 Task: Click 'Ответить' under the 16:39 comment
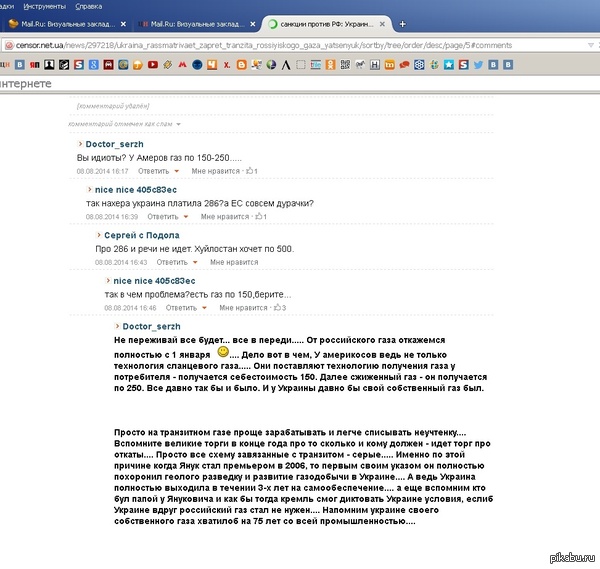162,216
